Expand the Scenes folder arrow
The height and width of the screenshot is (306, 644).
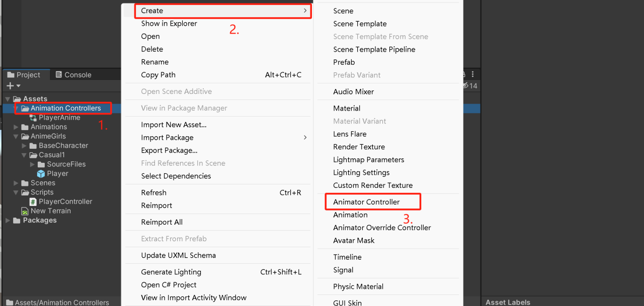16,183
